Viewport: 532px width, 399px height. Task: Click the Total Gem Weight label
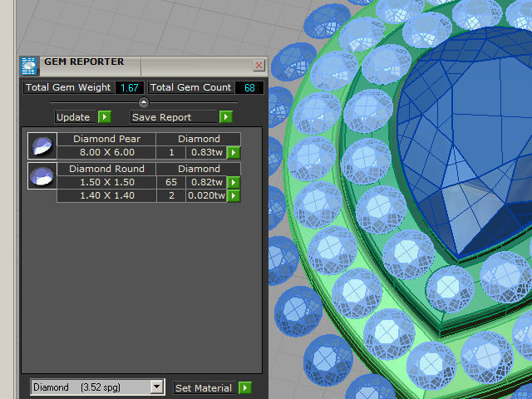click(68, 87)
